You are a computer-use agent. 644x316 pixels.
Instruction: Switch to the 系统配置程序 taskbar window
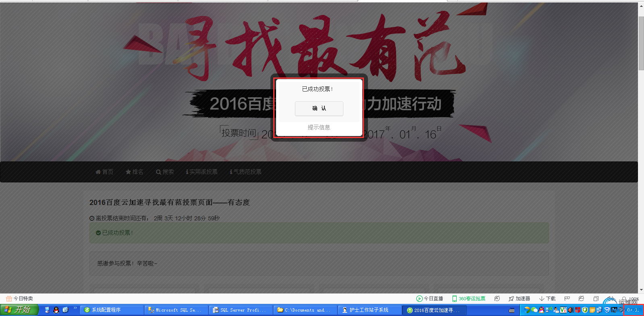[112, 310]
